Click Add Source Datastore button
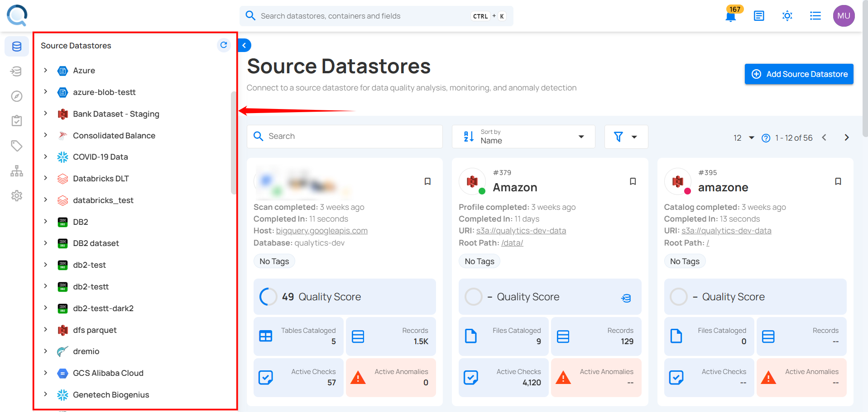This screenshot has height=412, width=868. [x=799, y=74]
